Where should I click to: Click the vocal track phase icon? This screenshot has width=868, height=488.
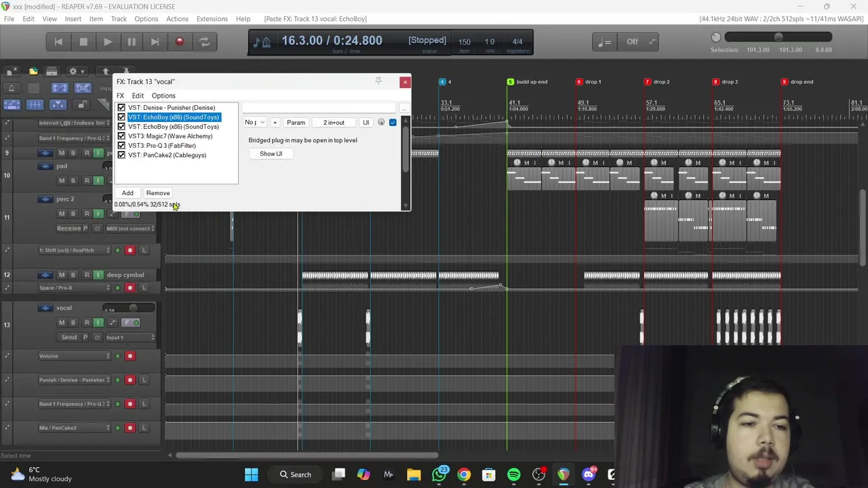(x=97, y=337)
